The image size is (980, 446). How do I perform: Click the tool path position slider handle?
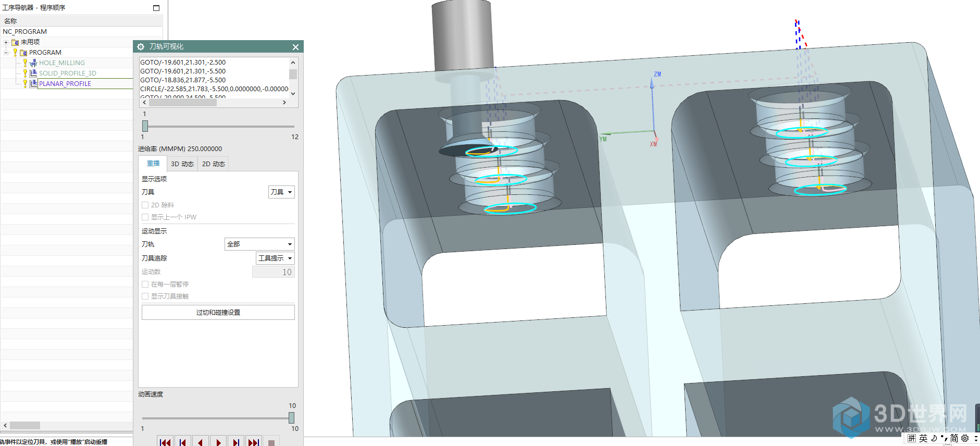145,126
